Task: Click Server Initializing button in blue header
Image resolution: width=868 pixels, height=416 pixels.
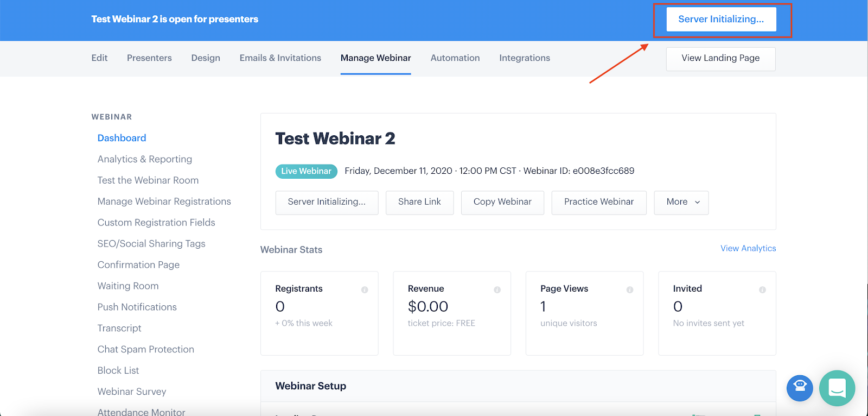Action: click(721, 19)
